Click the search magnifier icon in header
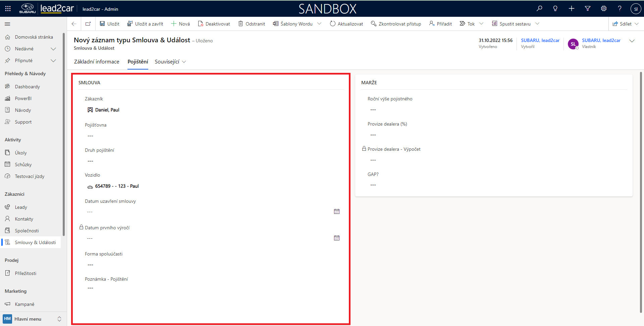The image size is (644, 326). pyautogui.click(x=539, y=9)
